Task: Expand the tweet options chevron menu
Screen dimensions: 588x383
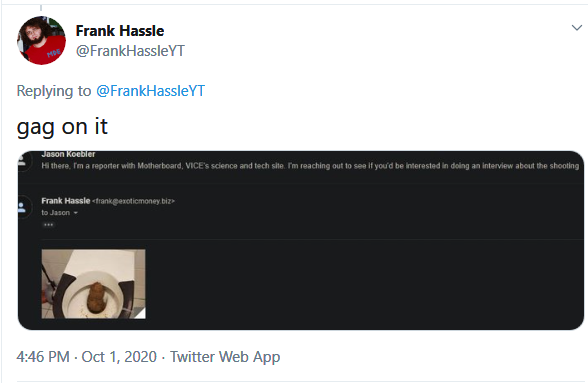Action: click(x=576, y=27)
